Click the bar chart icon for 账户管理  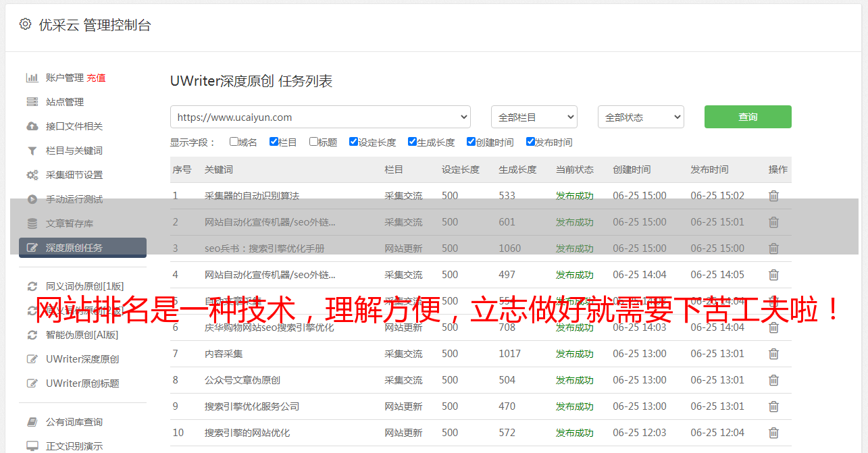tap(32, 78)
